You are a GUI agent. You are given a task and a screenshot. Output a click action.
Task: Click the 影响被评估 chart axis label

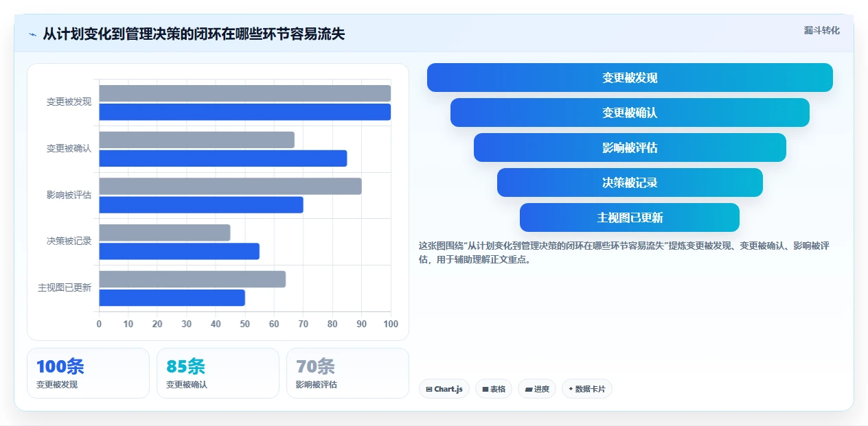pos(69,195)
